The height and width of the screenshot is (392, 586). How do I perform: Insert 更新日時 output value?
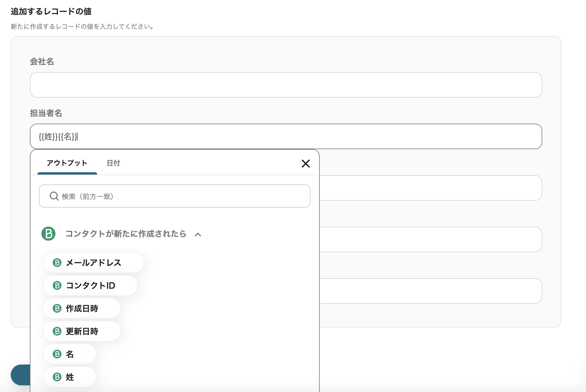pyautogui.click(x=82, y=331)
